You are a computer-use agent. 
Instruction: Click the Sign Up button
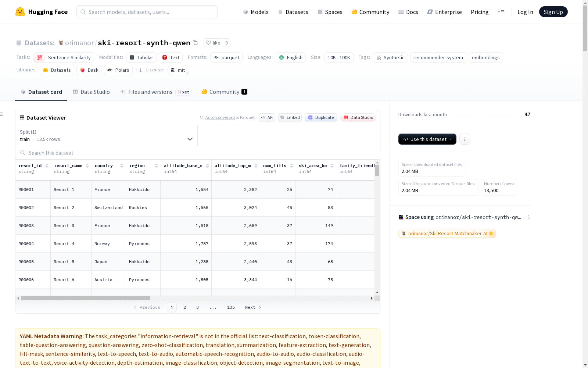tap(553, 12)
